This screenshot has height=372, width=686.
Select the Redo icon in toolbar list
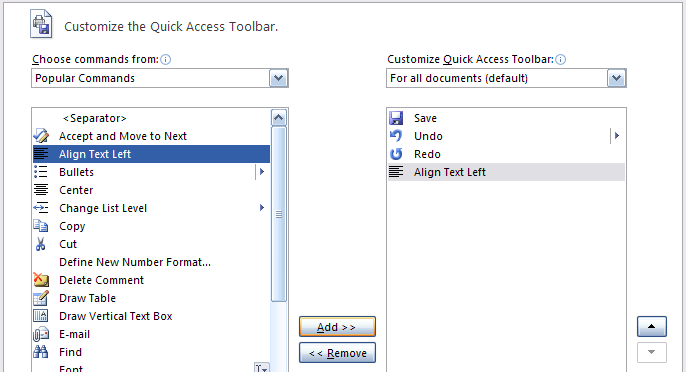[396, 154]
